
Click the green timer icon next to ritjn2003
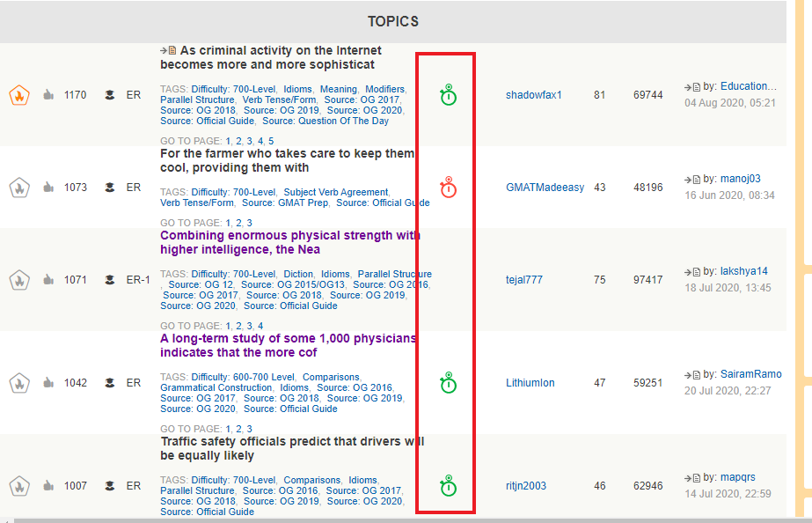pyautogui.click(x=448, y=486)
